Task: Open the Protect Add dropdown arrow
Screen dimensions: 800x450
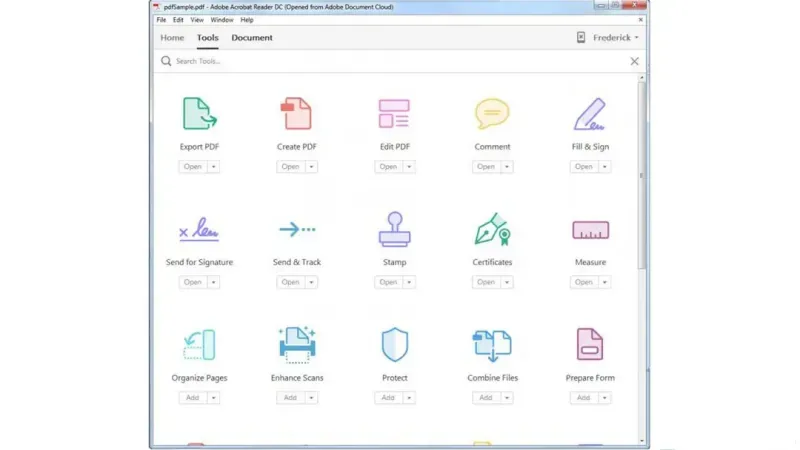Action: [409, 397]
